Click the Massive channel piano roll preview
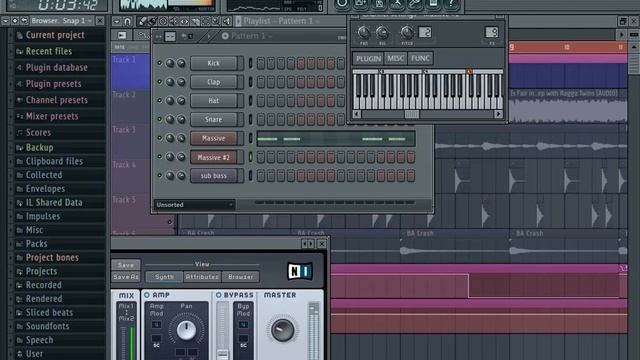 click(336, 138)
